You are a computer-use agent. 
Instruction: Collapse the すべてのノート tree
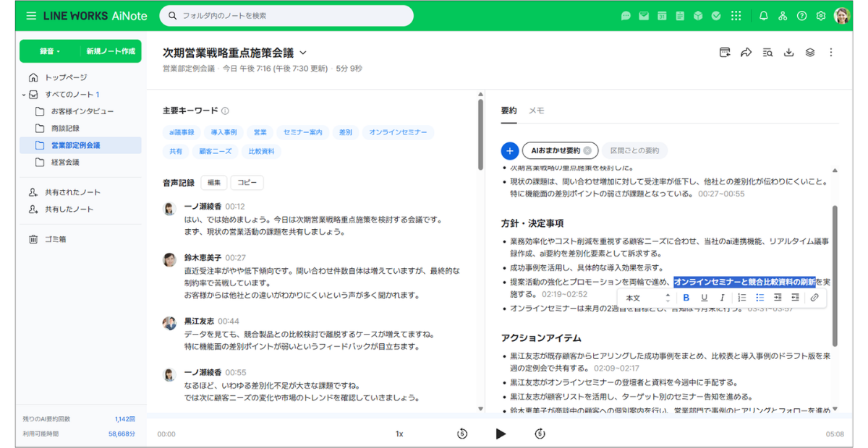(x=24, y=95)
